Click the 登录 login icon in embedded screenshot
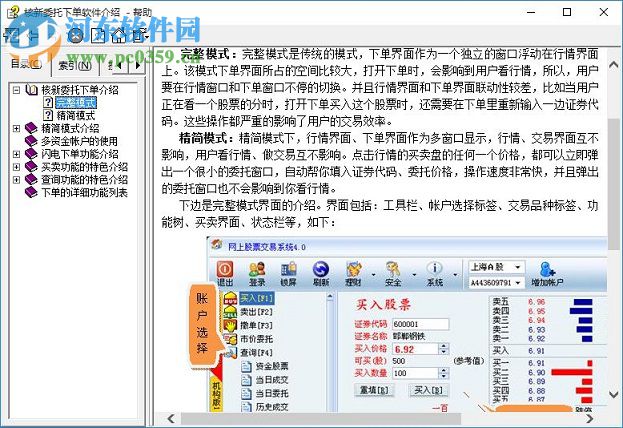The height and width of the screenshot is (428, 623). tap(257, 274)
